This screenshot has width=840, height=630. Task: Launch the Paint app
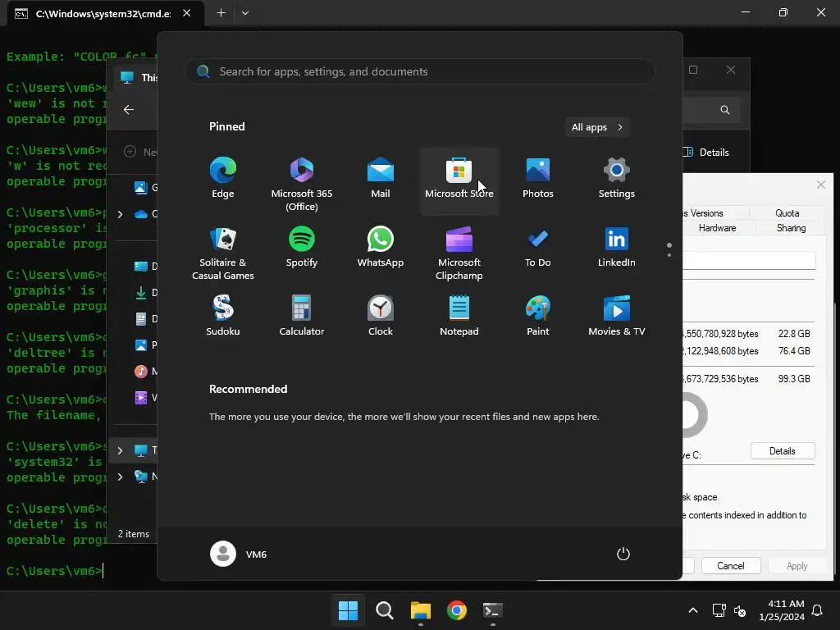click(x=538, y=316)
